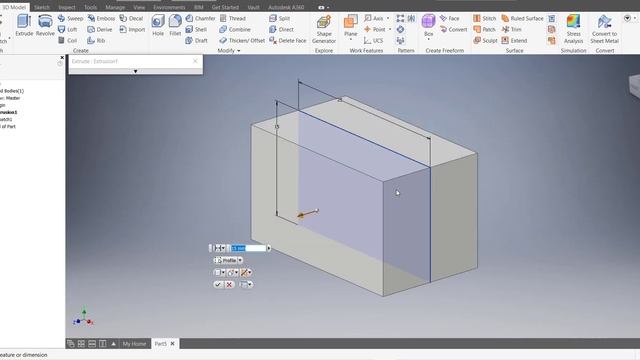Open the Combine tool
The height and width of the screenshot is (360, 640).
click(x=235, y=29)
